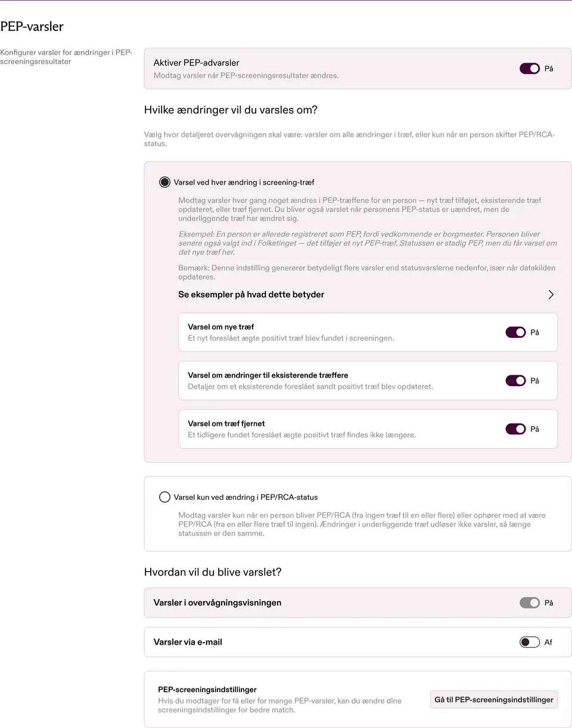This screenshot has width=572, height=728.
Task: Click heading 'Hvordan vil du blive varslet?'
Action: [213, 572]
